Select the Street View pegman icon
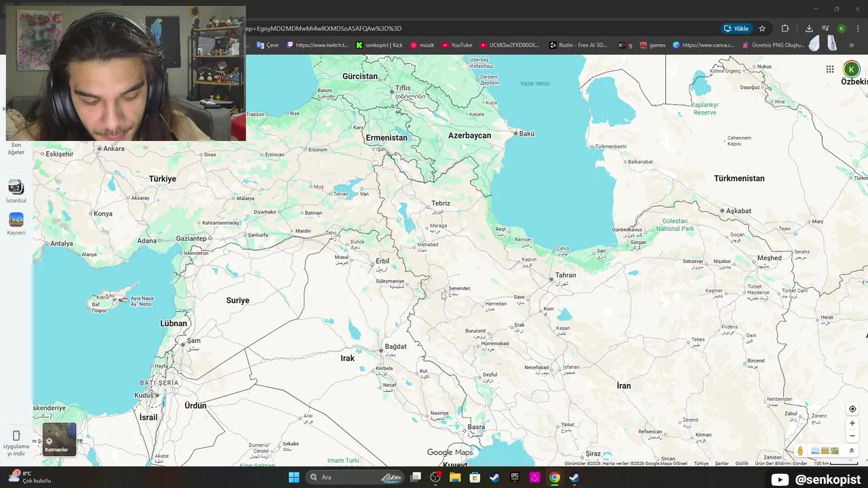The image size is (868, 488). point(800,451)
